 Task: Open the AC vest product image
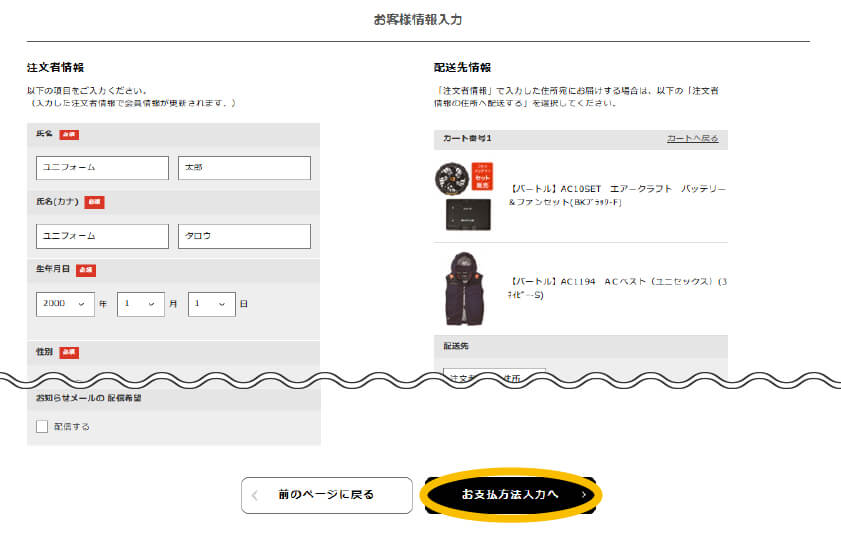[465, 289]
